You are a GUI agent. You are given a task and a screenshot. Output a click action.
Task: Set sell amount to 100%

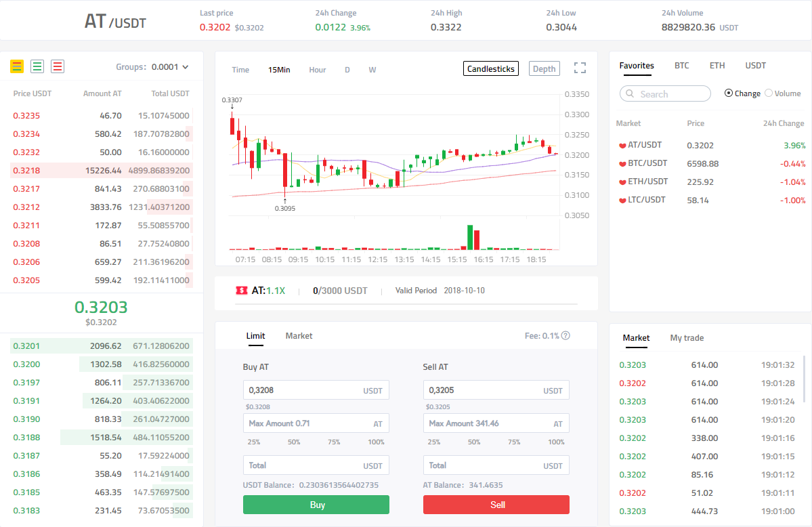tap(556, 442)
